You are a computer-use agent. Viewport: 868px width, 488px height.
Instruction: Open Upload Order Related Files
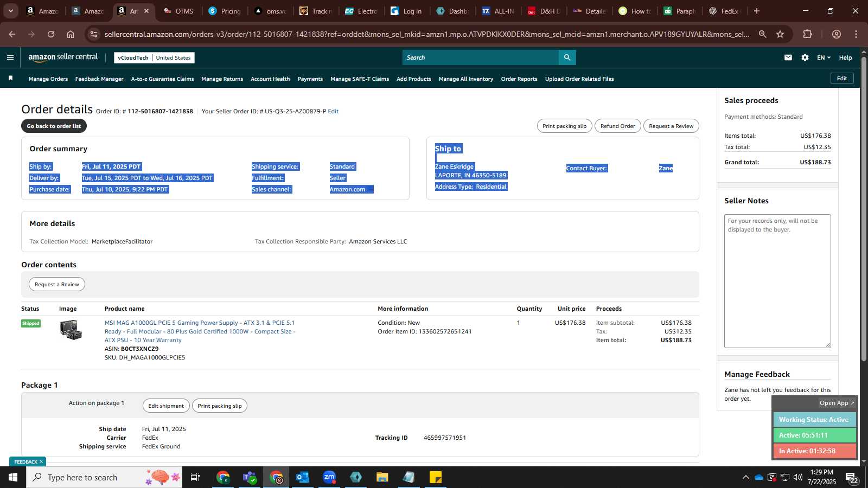tap(579, 79)
